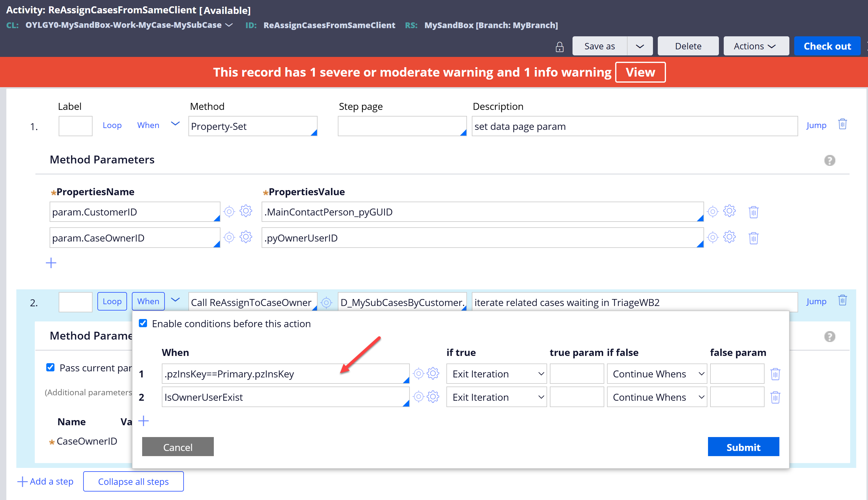Image resolution: width=868 pixels, height=500 pixels.
Task: Toggle Enable conditions before this action
Action: pos(143,323)
